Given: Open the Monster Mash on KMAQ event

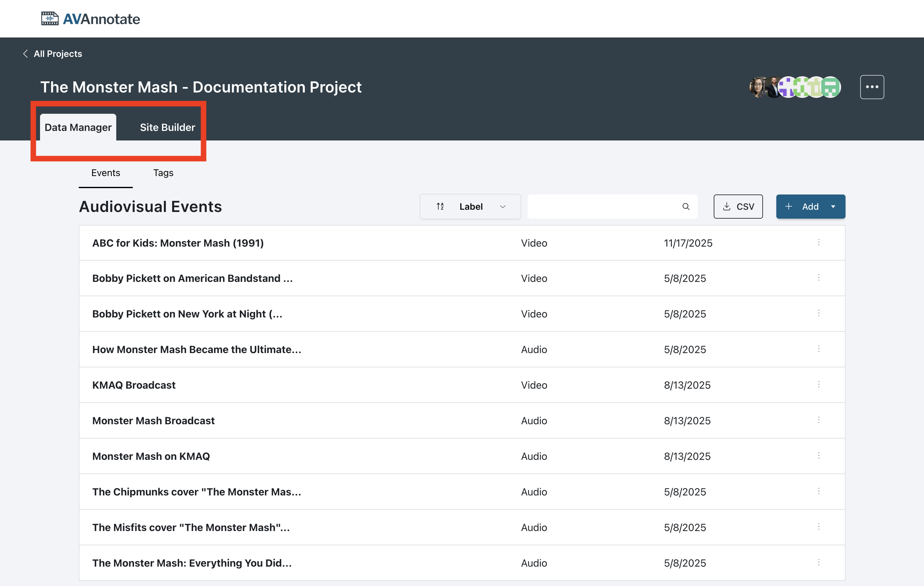Looking at the screenshot, I should (x=151, y=456).
